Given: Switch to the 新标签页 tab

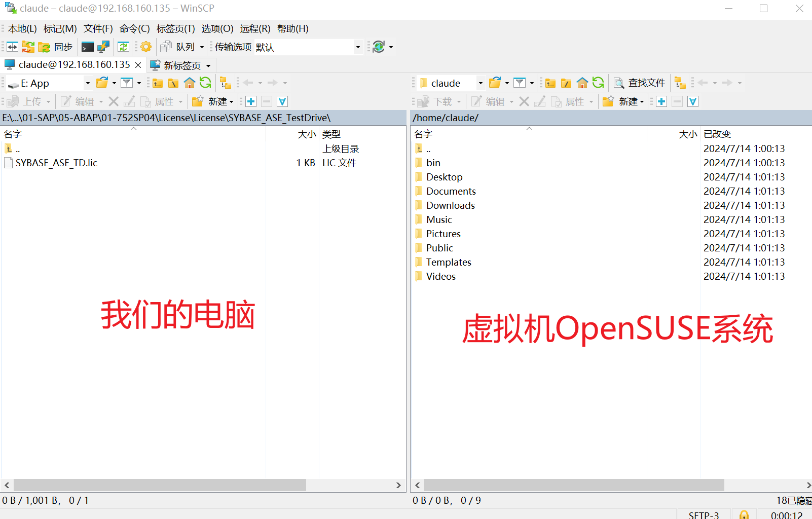Looking at the screenshot, I should pos(181,65).
